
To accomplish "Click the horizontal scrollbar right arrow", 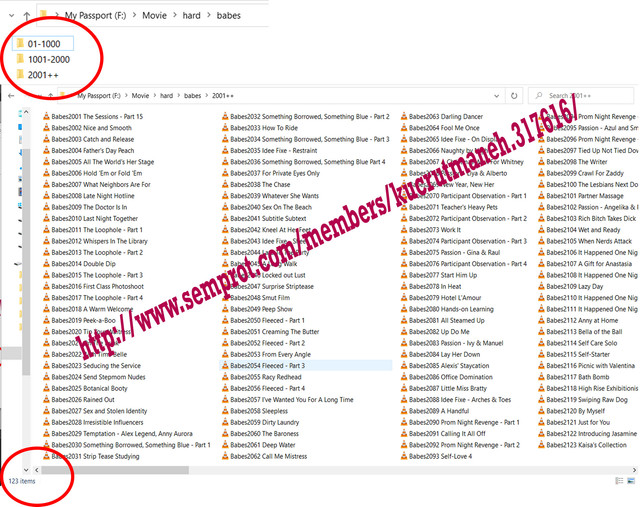I will pos(635,470).
